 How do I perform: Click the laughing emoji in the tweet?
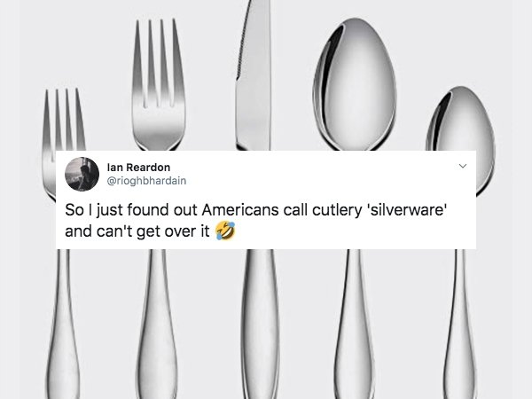tap(225, 231)
